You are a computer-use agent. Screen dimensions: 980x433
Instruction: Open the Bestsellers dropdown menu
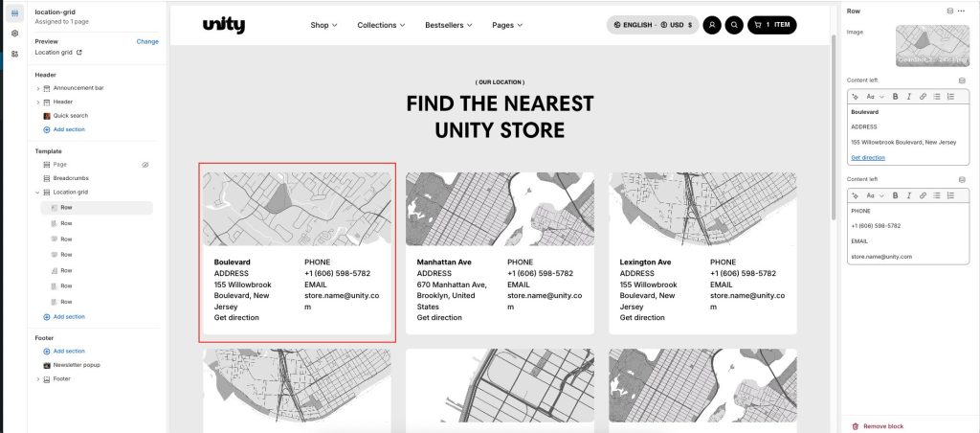coord(449,25)
